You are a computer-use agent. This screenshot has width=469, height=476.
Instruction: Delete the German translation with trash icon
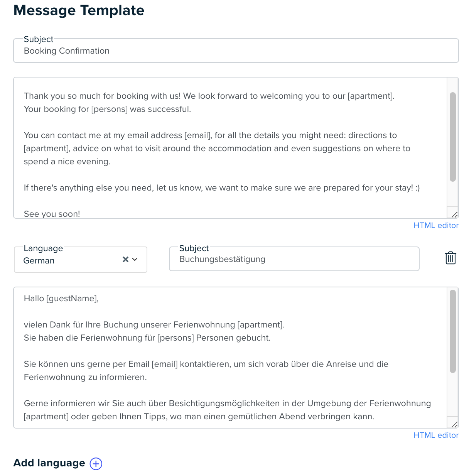(450, 258)
